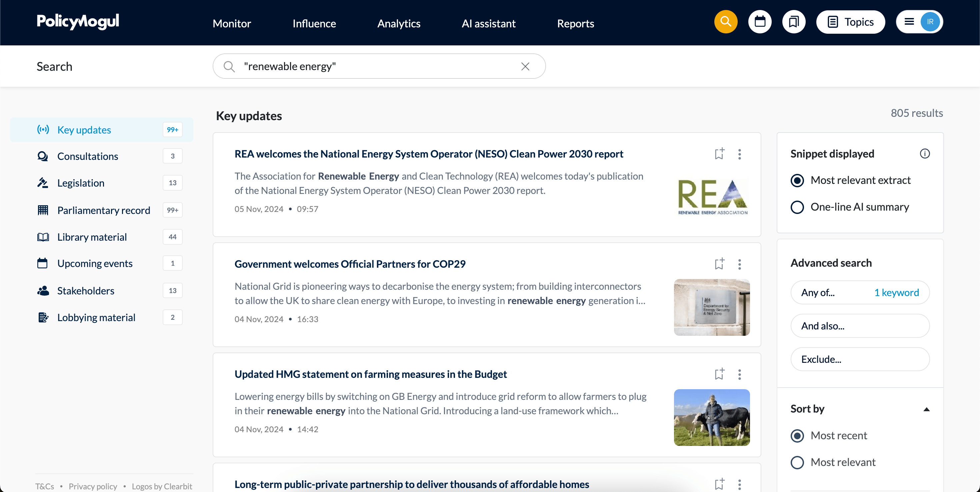Viewport: 980px width, 492px height.
Task: Click the farmer with cows thumbnail
Action: [711, 417]
